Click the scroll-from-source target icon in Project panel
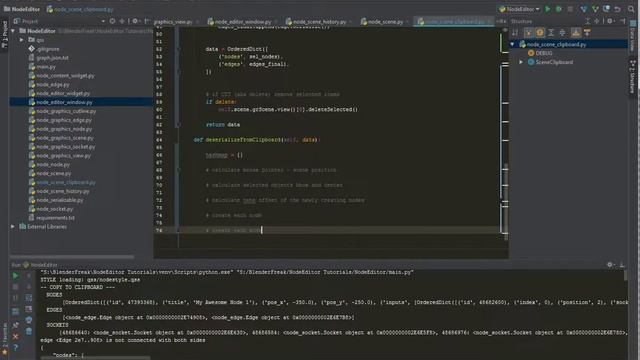The image size is (640, 360). pyautogui.click(x=112, y=21)
